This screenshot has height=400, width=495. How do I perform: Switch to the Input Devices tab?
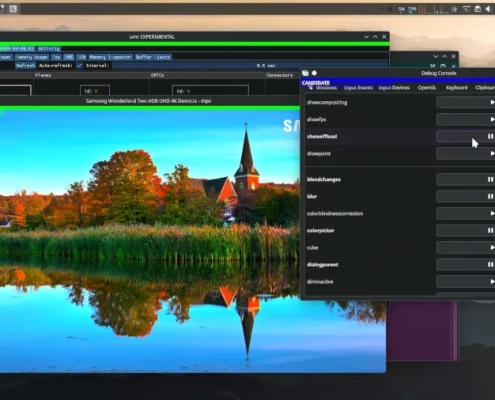click(394, 88)
